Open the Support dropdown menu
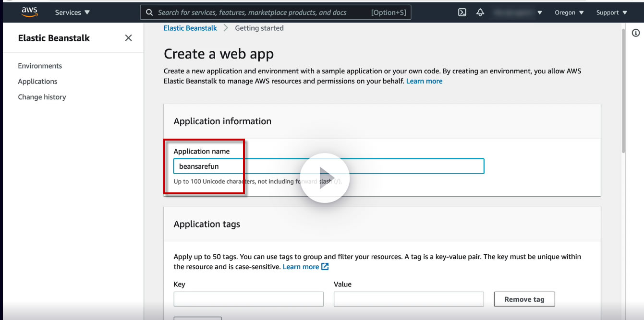Image resolution: width=644 pixels, height=320 pixels. point(611,12)
